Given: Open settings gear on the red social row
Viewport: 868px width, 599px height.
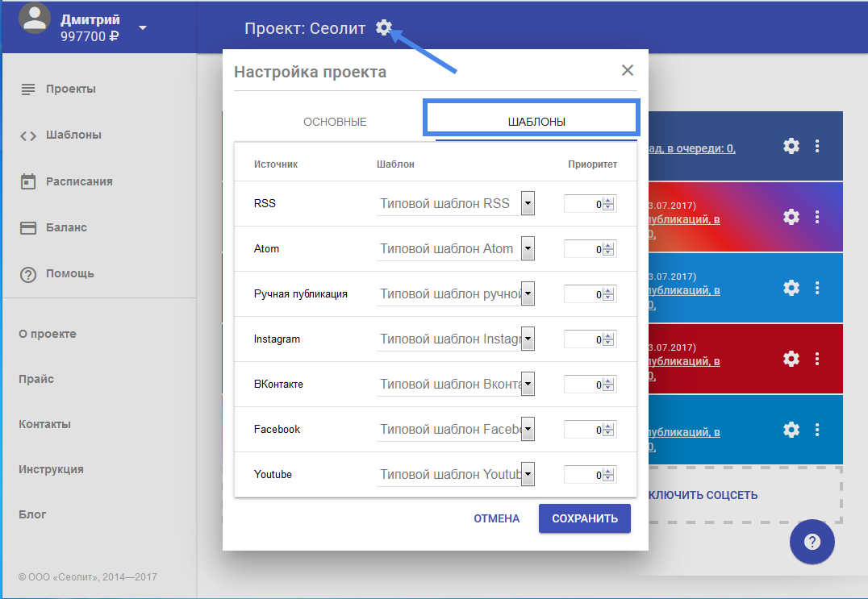Looking at the screenshot, I should [x=791, y=358].
